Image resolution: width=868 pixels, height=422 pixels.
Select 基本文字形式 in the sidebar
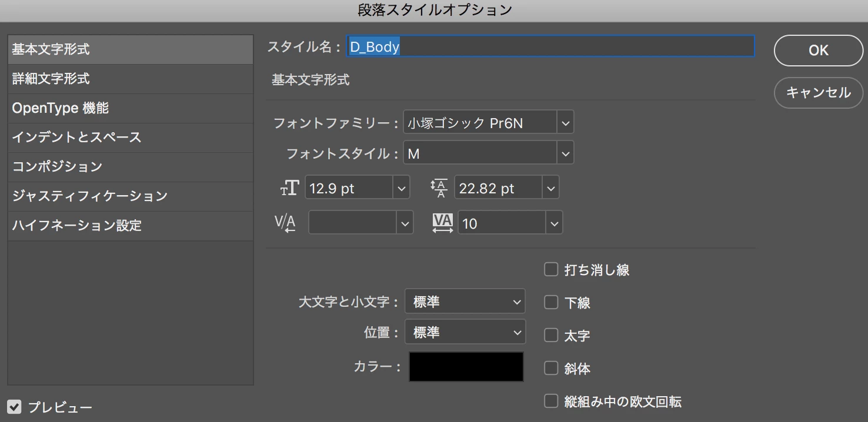(x=131, y=49)
